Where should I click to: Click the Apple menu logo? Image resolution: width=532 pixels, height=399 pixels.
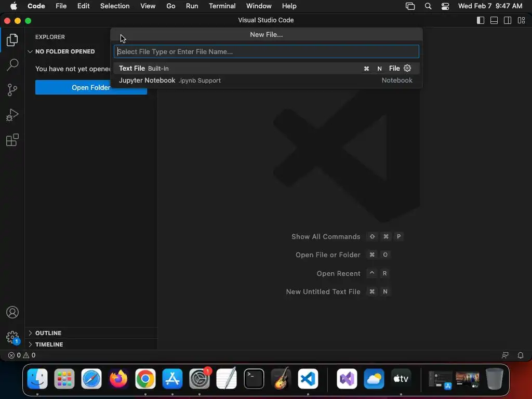pyautogui.click(x=14, y=6)
